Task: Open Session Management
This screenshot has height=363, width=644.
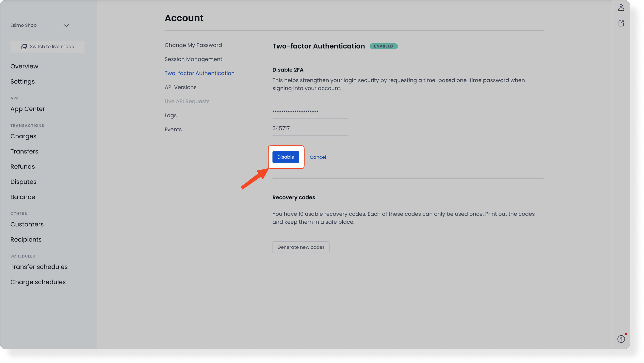Action: 193,59
